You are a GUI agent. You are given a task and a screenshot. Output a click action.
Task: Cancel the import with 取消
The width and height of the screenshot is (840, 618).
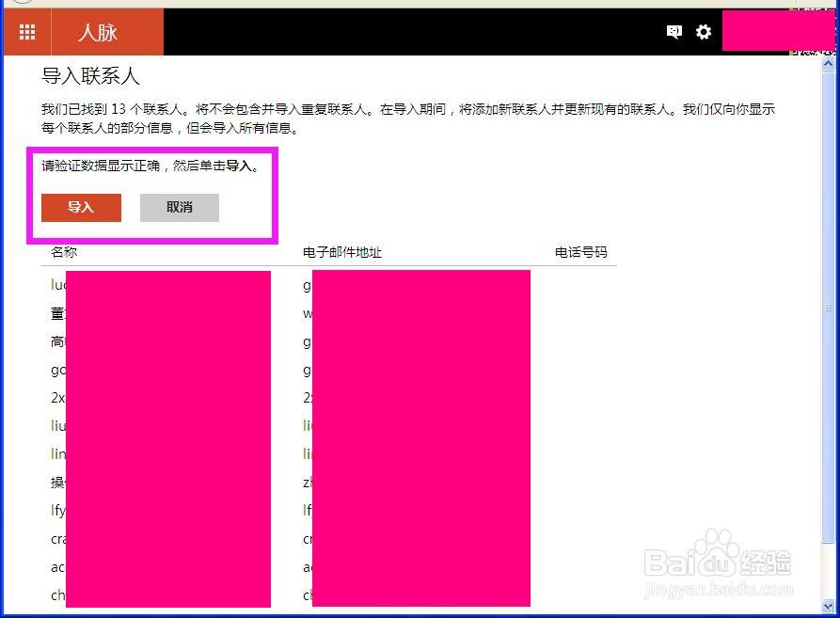coord(179,208)
